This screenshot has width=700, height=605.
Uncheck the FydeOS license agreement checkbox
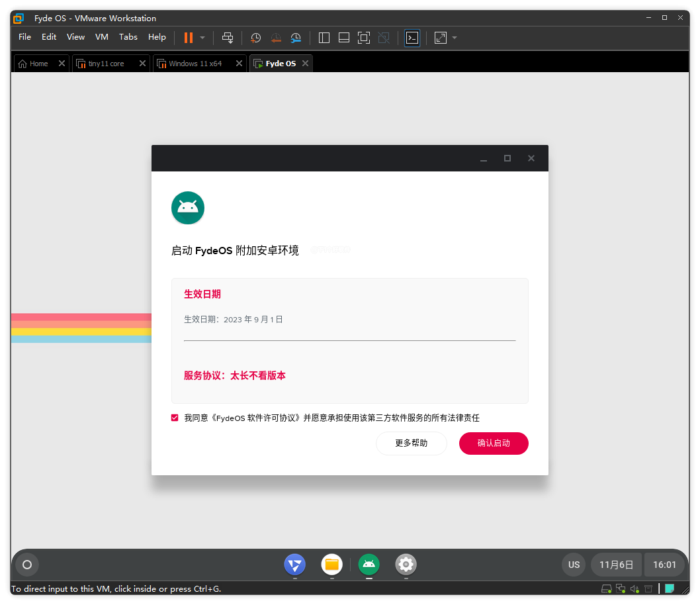tap(175, 418)
